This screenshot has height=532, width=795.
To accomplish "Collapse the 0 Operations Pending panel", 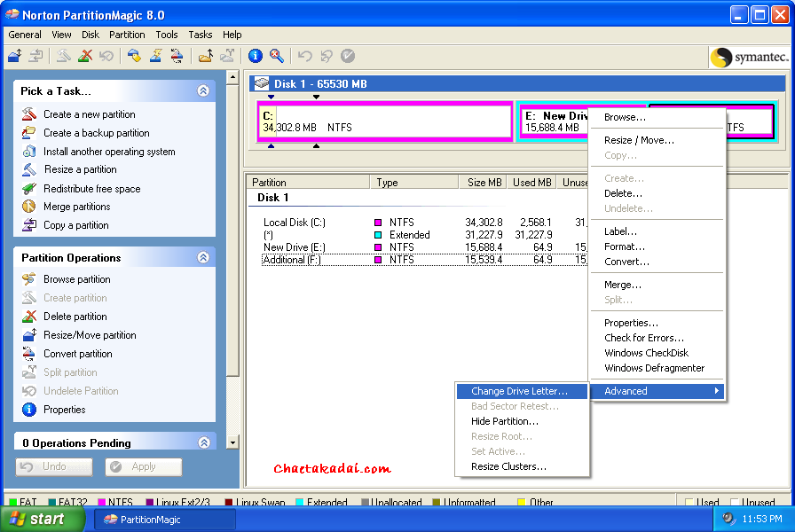I will pos(203,442).
